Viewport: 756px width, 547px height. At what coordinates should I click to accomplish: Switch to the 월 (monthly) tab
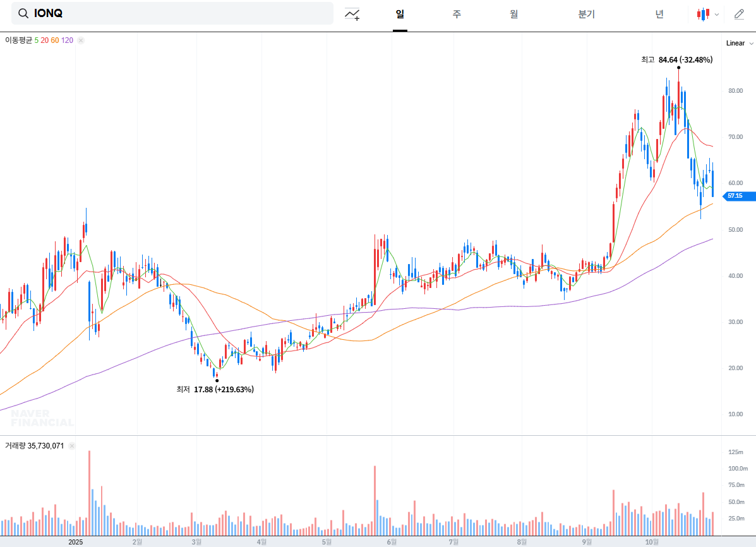(514, 15)
